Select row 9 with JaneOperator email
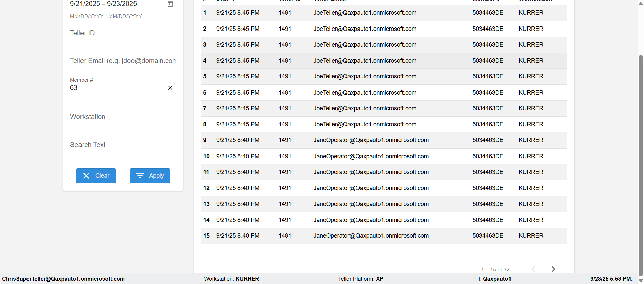644x284 pixels. click(371, 140)
